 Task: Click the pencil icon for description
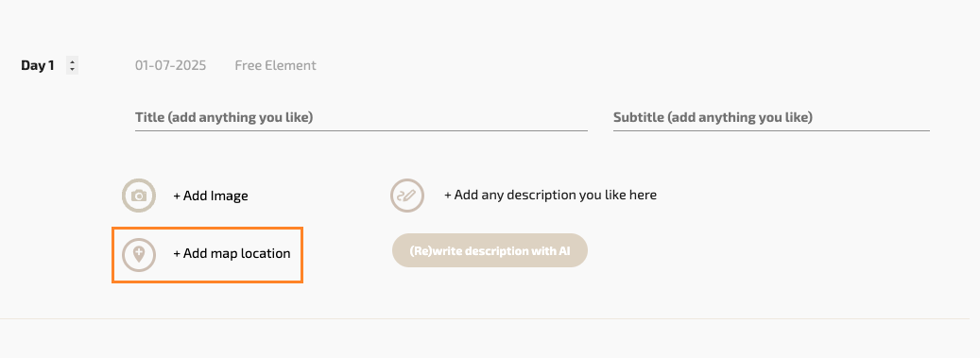coord(407,196)
